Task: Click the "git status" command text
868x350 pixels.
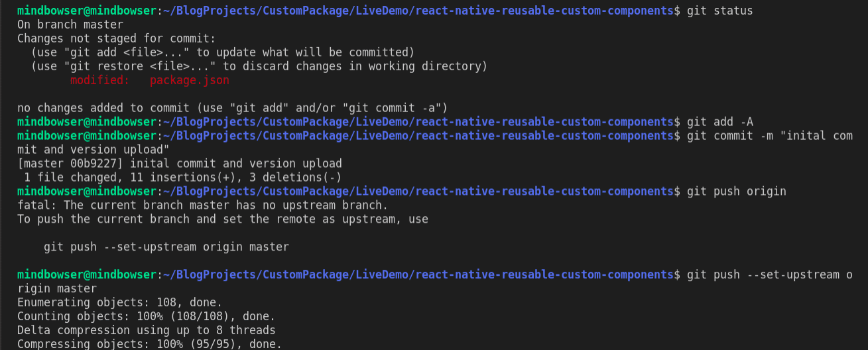Action: 719,11
